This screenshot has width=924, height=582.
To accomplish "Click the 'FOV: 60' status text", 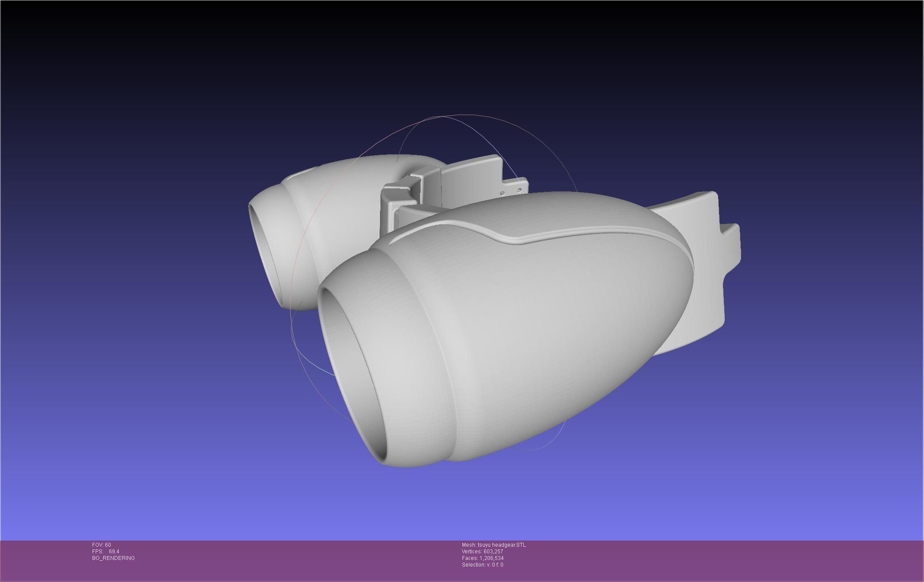I will (x=101, y=545).
